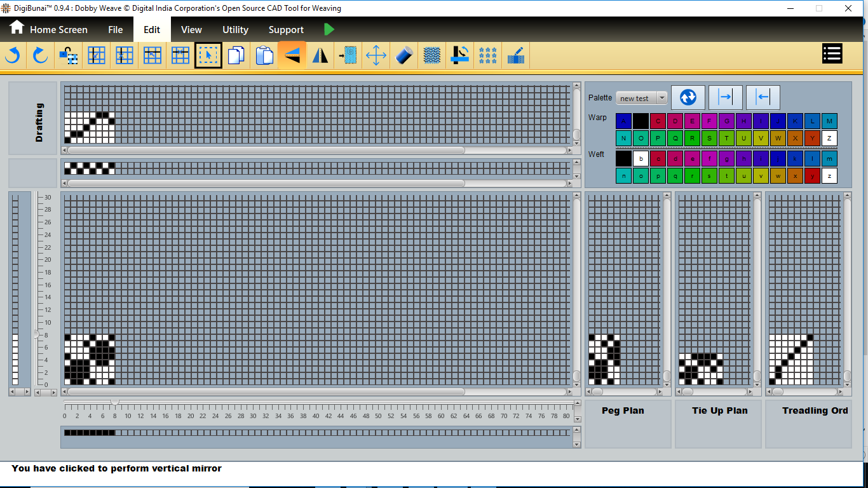The image size is (868, 488).
Task: Click the swap palette colors round icon
Action: point(688,97)
